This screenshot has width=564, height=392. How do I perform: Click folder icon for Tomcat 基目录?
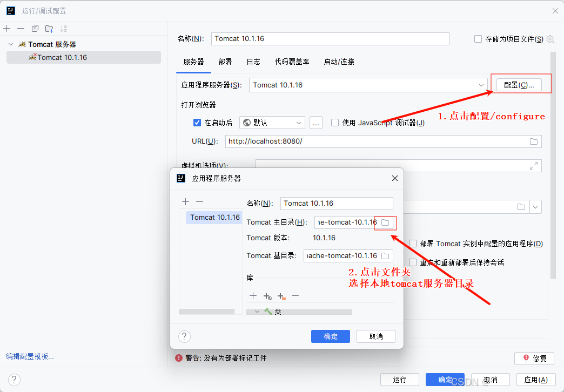pyautogui.click(x=385, y=256)
